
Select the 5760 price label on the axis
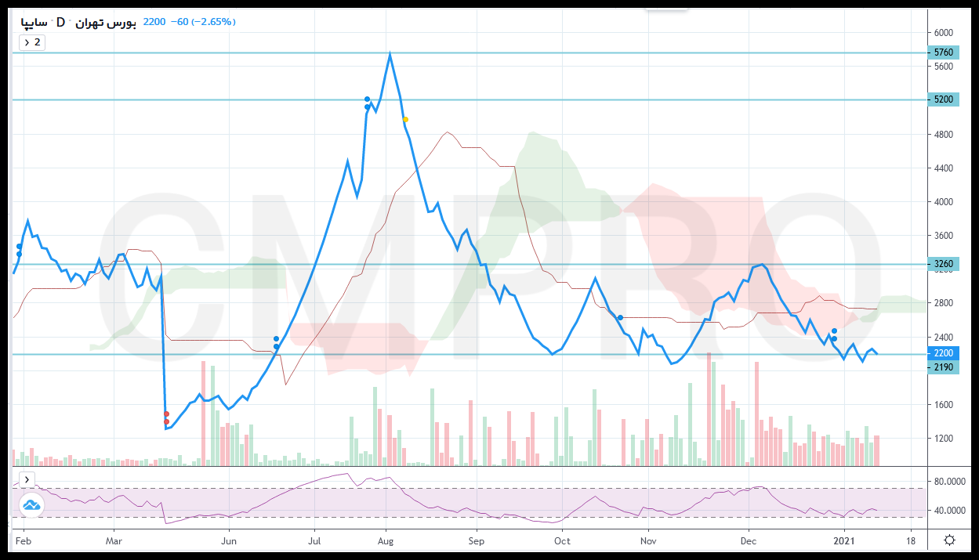point(944,52)
